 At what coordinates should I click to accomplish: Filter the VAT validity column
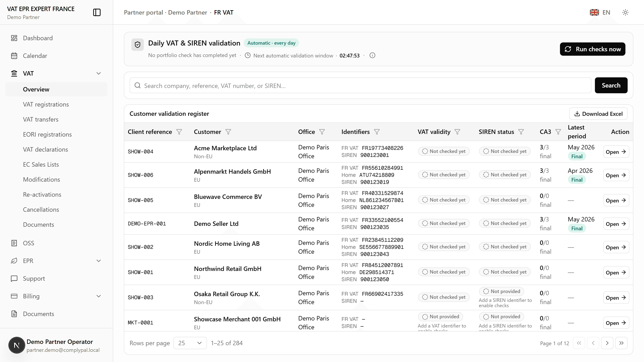tap(457, 132)
